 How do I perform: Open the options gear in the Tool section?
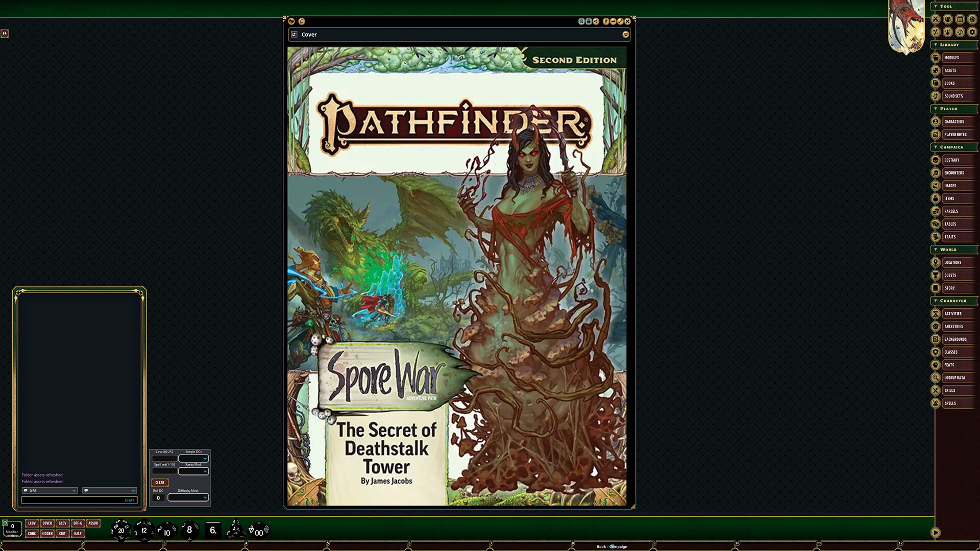(972, 32)
